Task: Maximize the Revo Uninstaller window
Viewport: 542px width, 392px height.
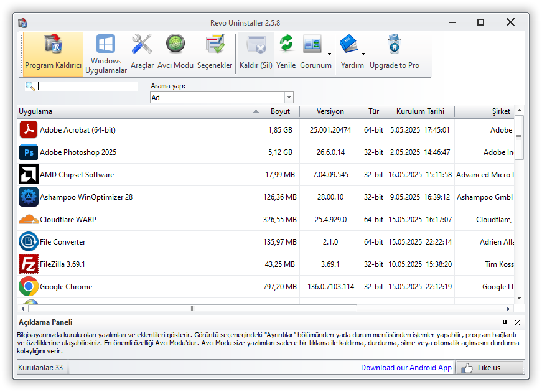Action: [x=480, y=22]
